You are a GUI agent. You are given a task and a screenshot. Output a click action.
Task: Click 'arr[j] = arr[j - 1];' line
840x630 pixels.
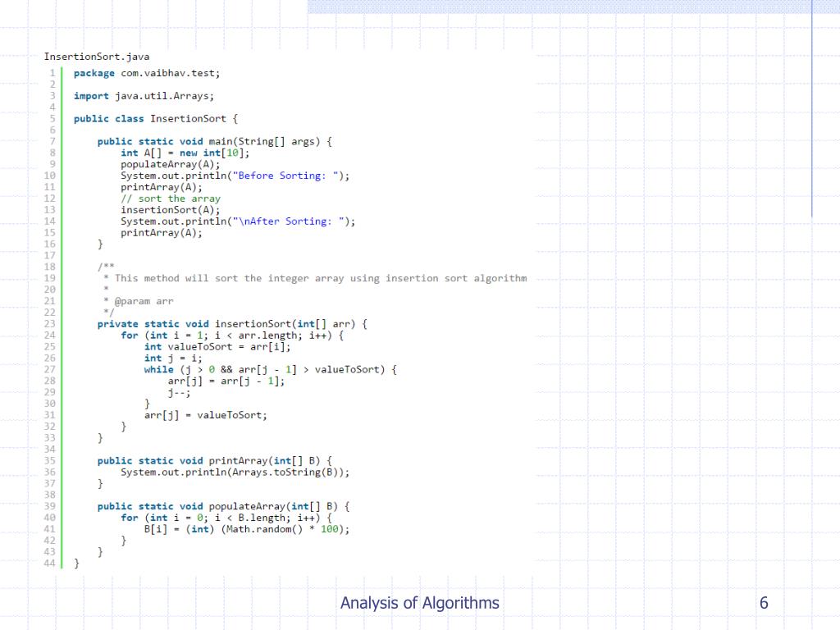coord(226,381)
